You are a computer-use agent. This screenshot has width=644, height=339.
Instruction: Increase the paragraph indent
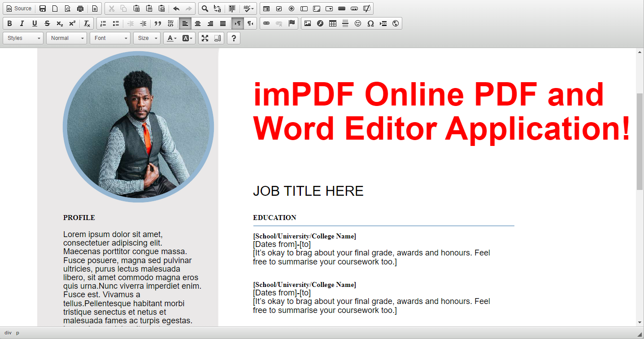143,23
